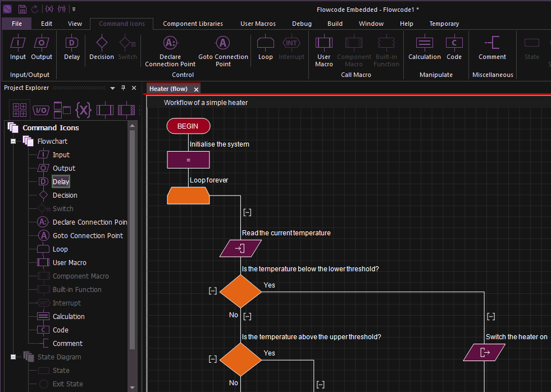Viewport: 551px width, 392px height.
Task: Select User Macro in the Project Explorer tree
Action: (x=69, y=263)
